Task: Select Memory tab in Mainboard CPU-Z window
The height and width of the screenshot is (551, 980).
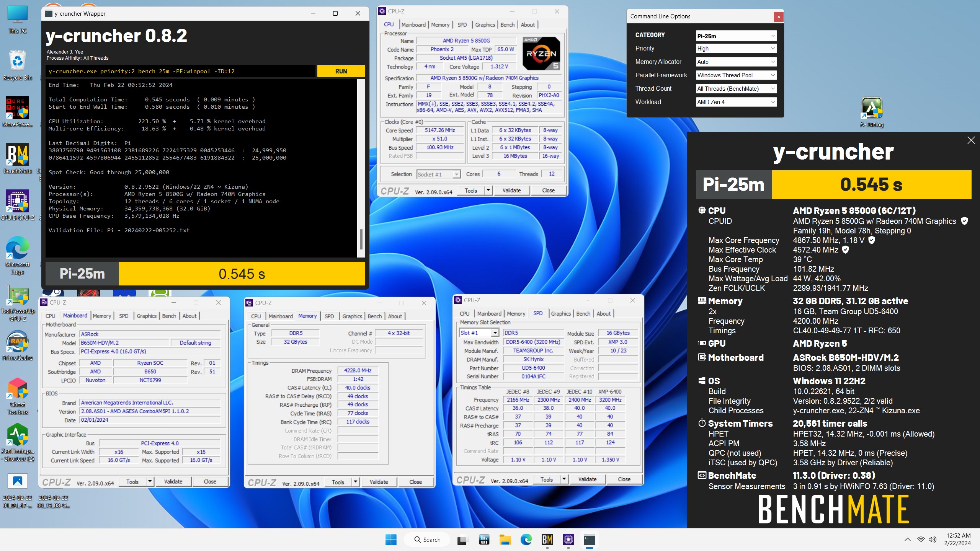Action: 102,316
